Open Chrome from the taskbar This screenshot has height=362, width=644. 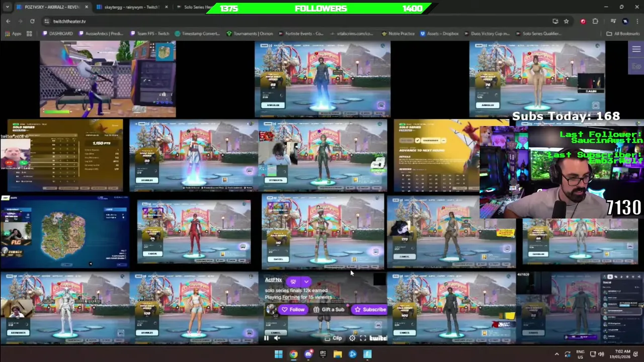(293, 354)
